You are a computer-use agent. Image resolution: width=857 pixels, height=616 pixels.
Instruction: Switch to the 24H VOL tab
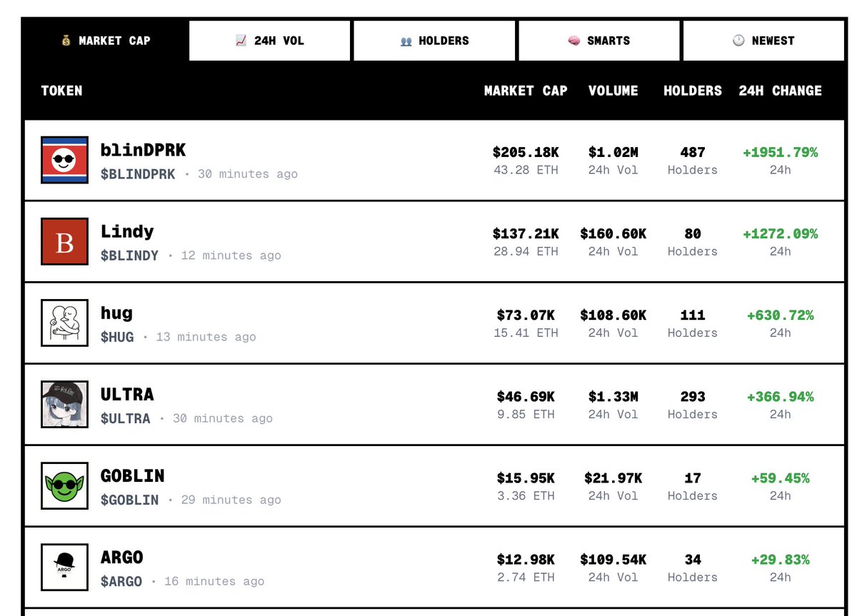click(x=271, y=41)
